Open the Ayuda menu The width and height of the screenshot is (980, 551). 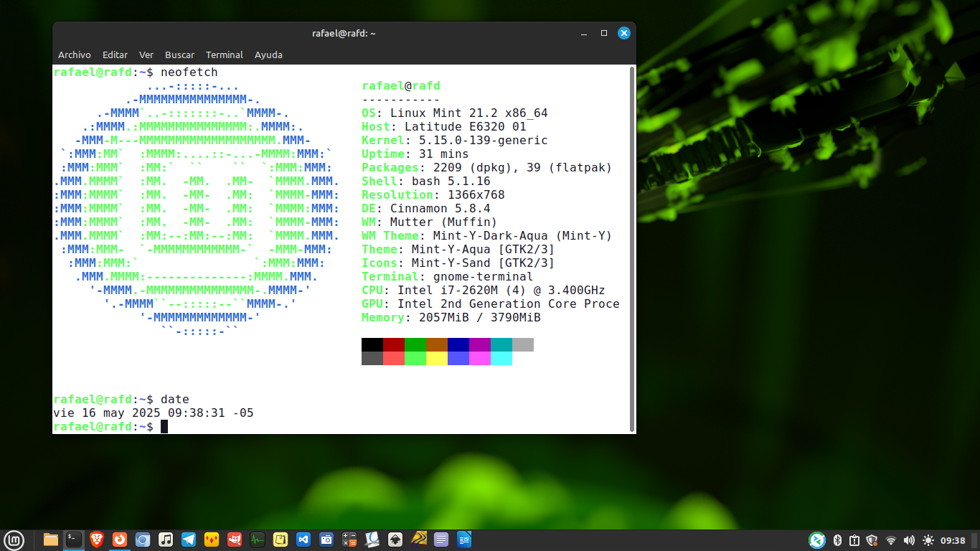[x=268, y=55]
